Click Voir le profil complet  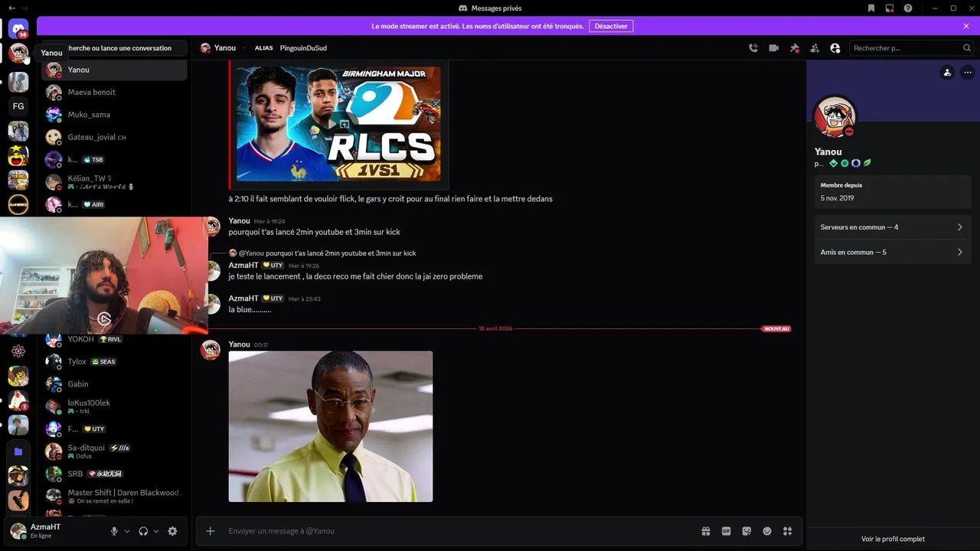[x=893, y=539]
